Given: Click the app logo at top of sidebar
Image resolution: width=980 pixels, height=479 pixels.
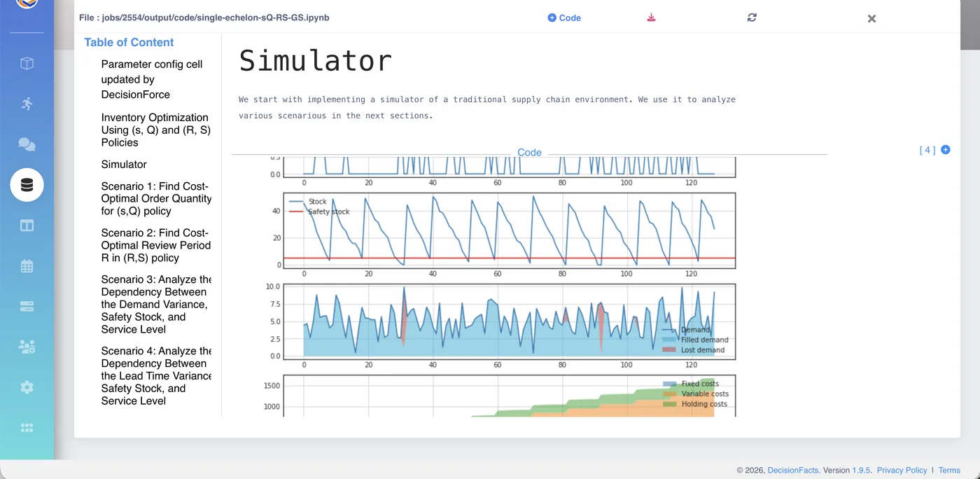Looking at the screenshot, I should [27, 4].
